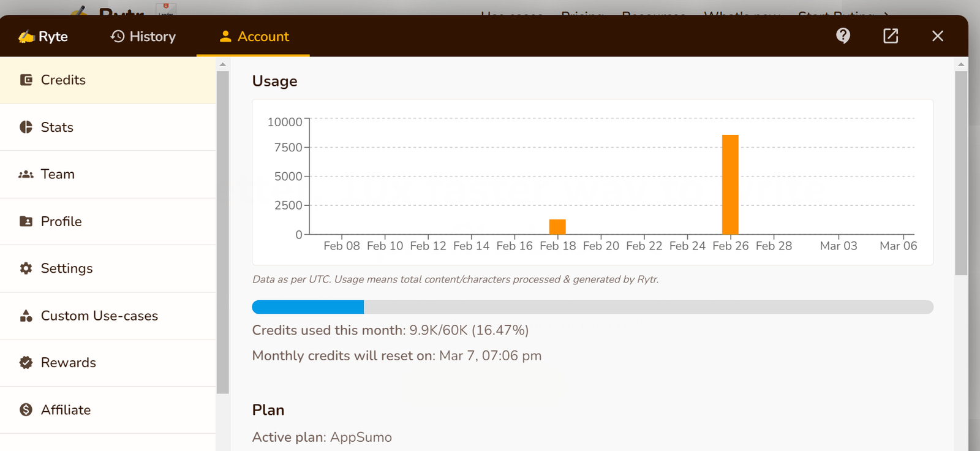Click the 'Active plan: AppSumo' text

click(x=322, y=437)
